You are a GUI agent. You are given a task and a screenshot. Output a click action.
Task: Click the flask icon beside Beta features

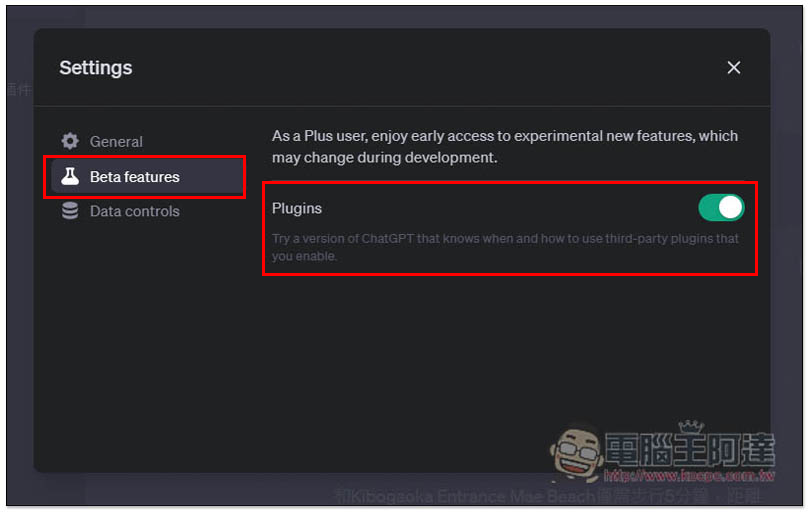(x=70, y=177)
